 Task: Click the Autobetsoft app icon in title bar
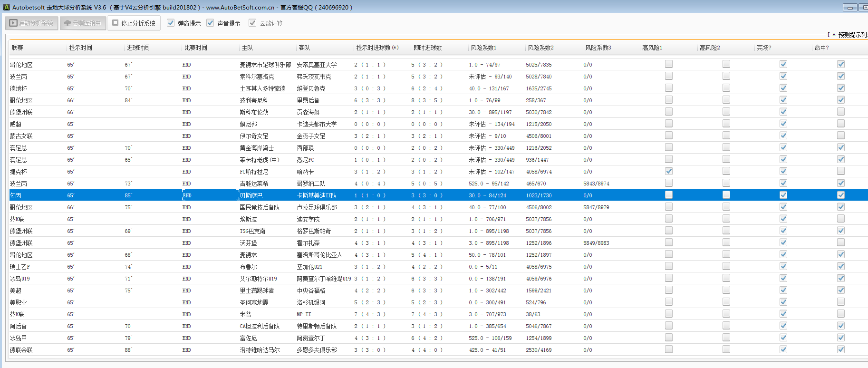pyautogui.click(x=6, y=7)
